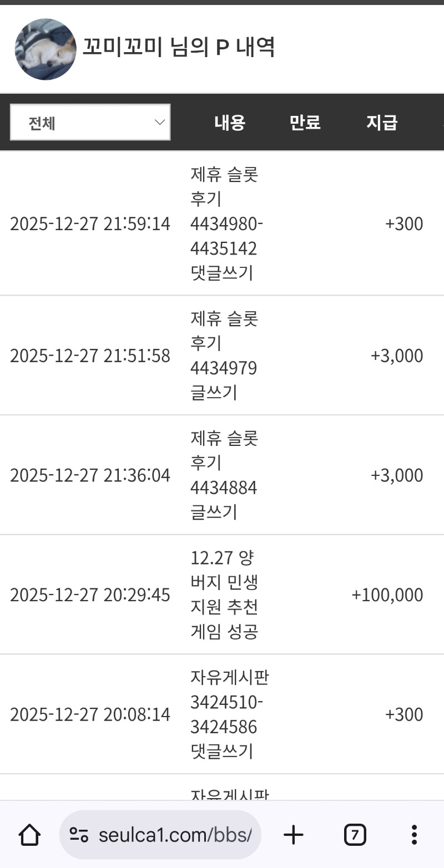The height and width of the screenshot is (868, 444).
Task: Open the 4434980-4435142 댓글쓰기 entry
Action: tap(226, 224)
